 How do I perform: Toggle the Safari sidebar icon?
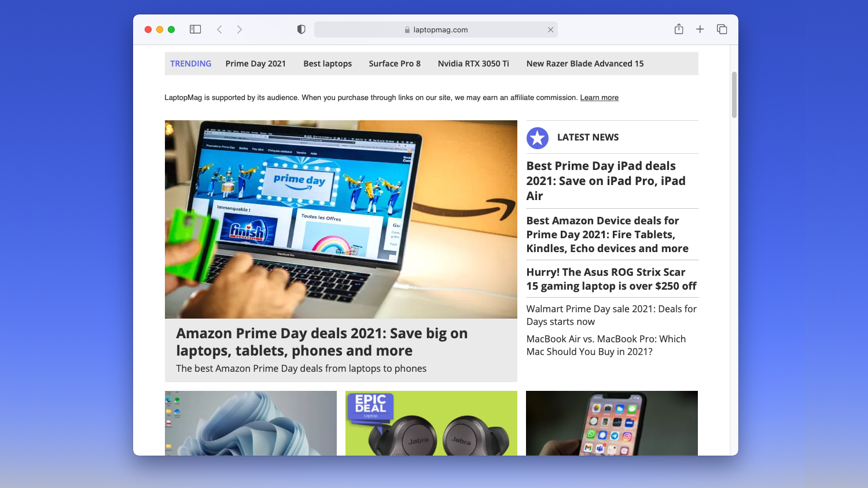point(195,29)
